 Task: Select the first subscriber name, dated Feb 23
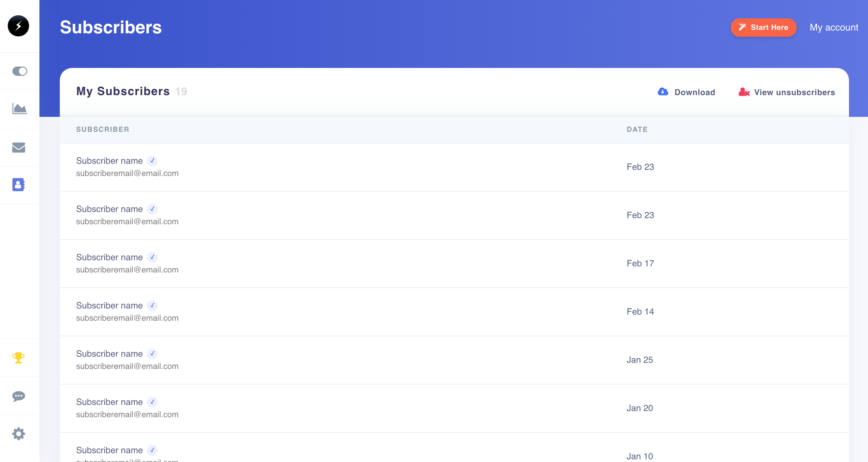[109, 161]
